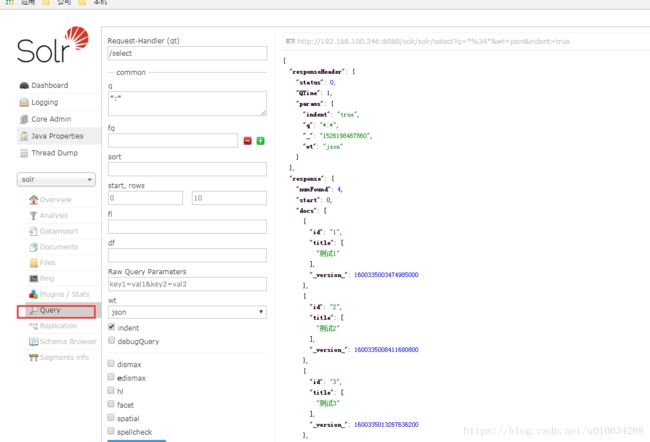The width and height of the screenshot is (650, 442).
Task: Click the Files folder icon
Action: pyautogui.click(x=34, y=263)
